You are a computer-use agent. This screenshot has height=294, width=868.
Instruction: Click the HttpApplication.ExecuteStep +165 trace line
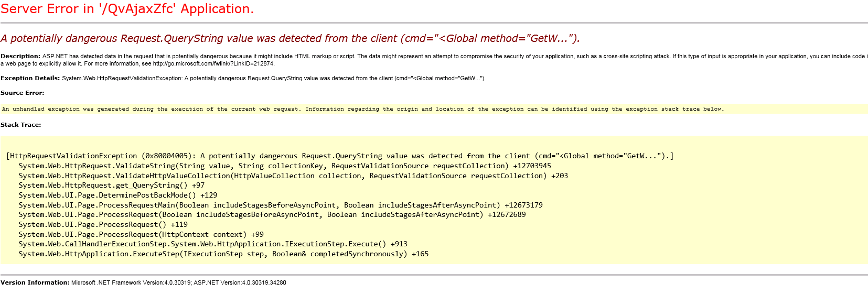pos(223,254)
